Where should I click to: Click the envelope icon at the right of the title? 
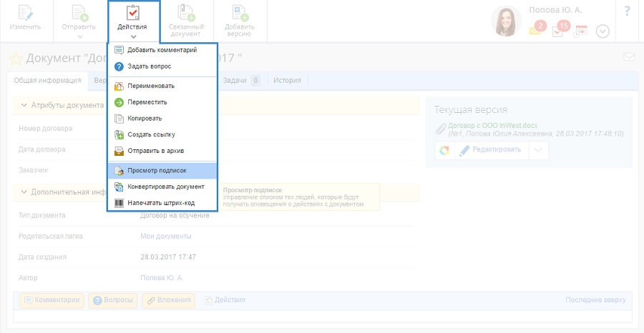point(629,57)
